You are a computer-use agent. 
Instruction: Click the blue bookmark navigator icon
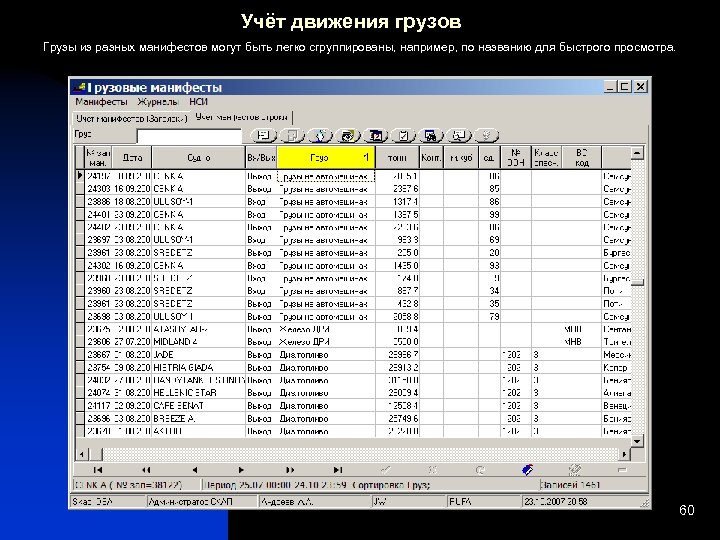click(x=528, y=470)
